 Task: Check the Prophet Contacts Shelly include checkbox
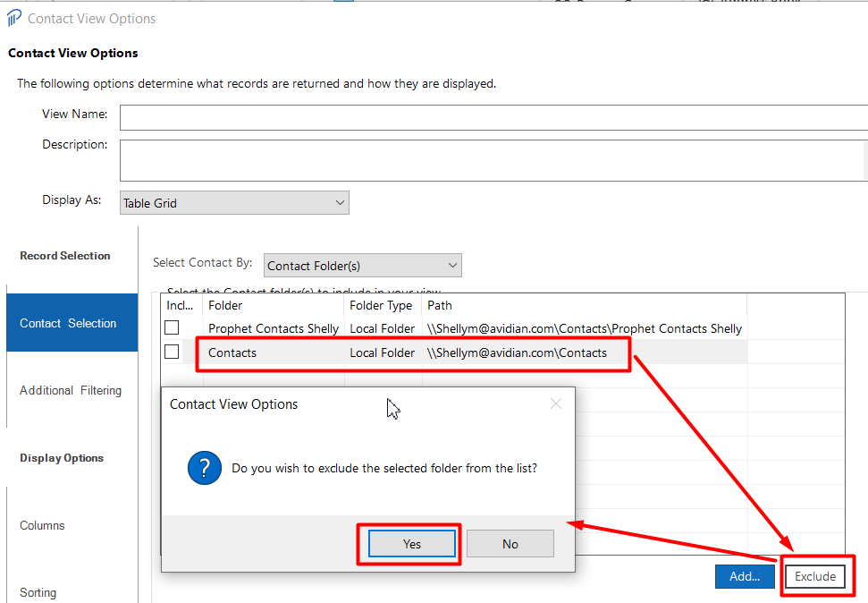(x=172, y=327)
